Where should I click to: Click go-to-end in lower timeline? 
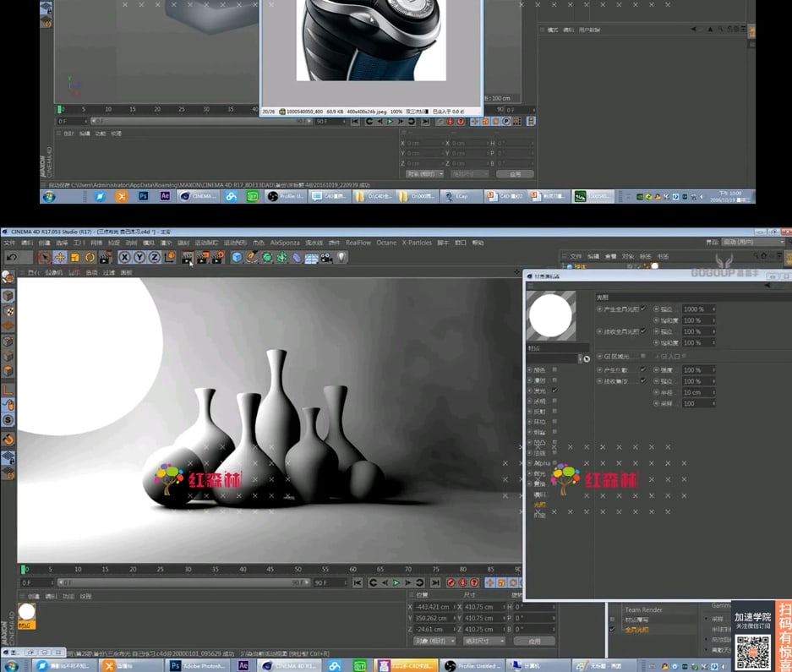click(x=435, y=582)
